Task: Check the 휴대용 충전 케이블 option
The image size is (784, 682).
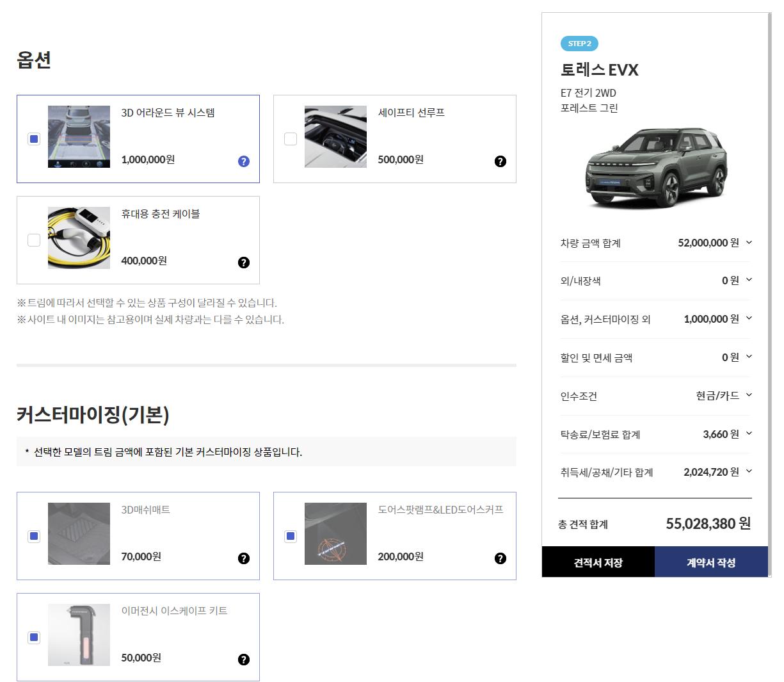Action: (x=34, y=240)
